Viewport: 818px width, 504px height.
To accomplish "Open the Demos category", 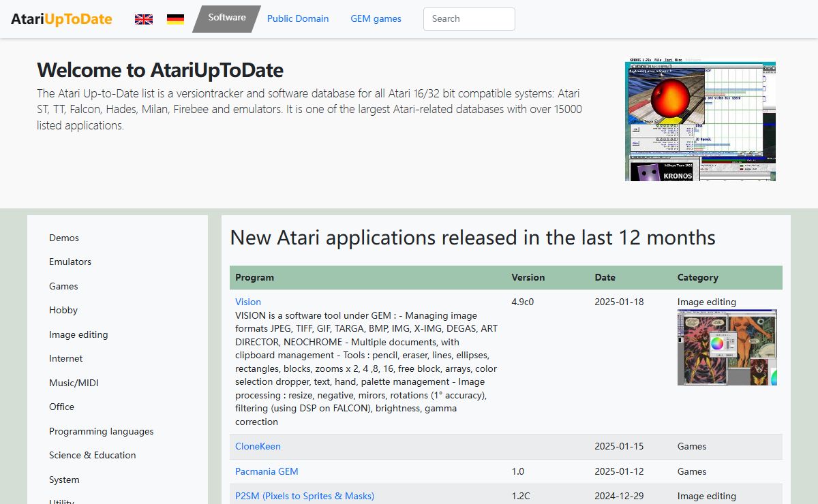I will tap(64, 238).
